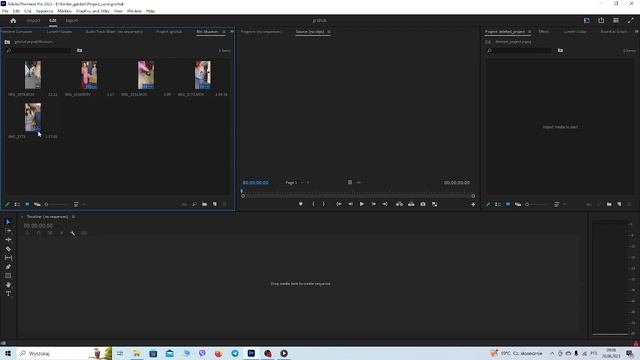The height and width of the screenshot is (360, 640).
Task: Click the bin search field
Action: click(38, 51)
